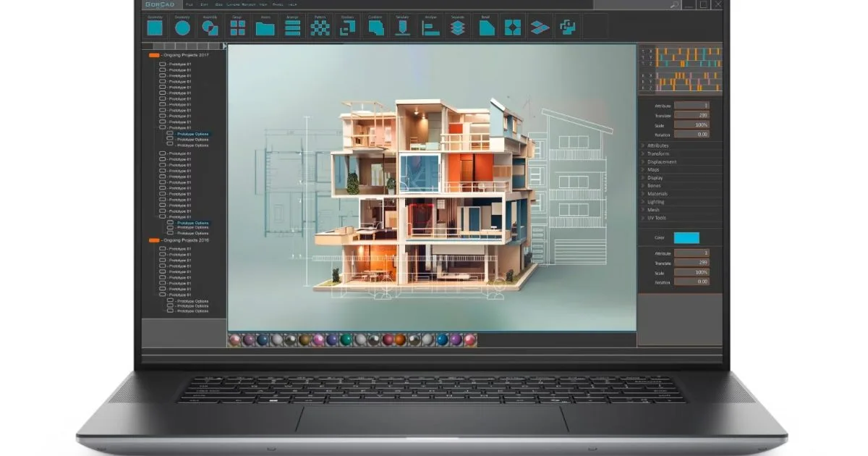Screen dimensions: 868x456
Task: Click the Analyze bar chart icon
Action: (x=430, y=28)
